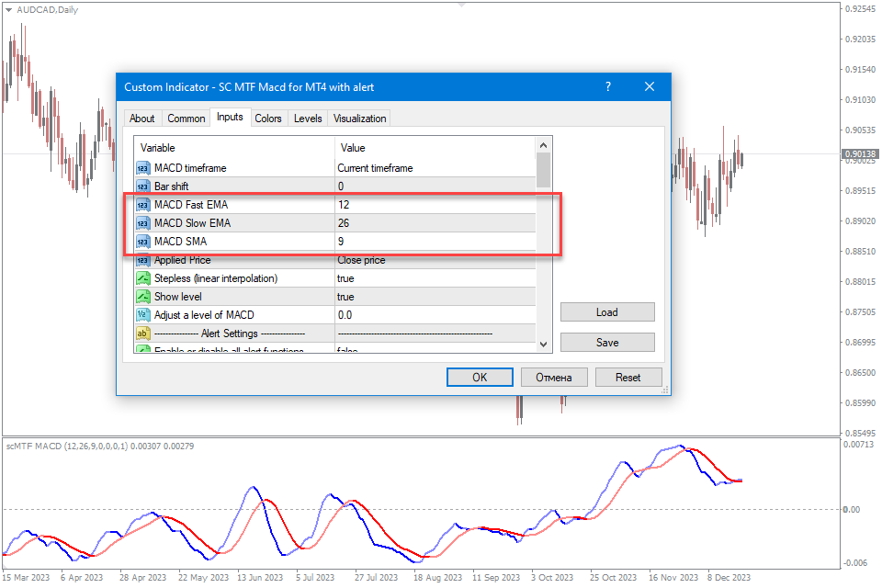Screen dimensions: 882x588
Task: Click the Applied Price row icon
Action: click(x=143, y=260)
